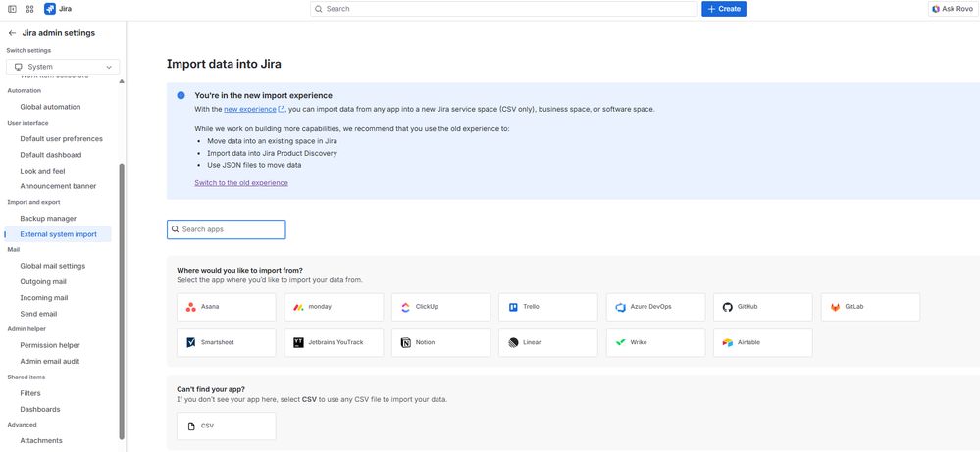Click the monitor icon in System selector
Viewport: 980px width, 452px height.
pyautogui.click(x=19, y=67)
